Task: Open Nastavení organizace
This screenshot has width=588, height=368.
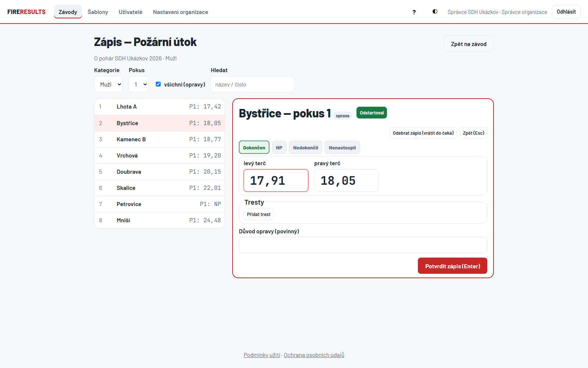Action: pos(180,12)
